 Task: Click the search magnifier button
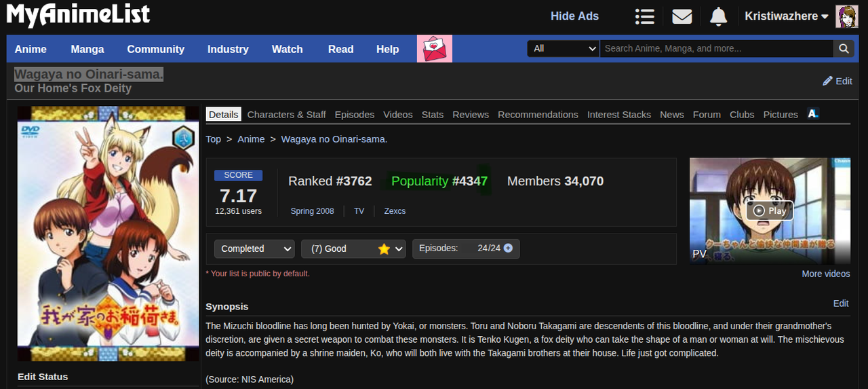(844, 48)
